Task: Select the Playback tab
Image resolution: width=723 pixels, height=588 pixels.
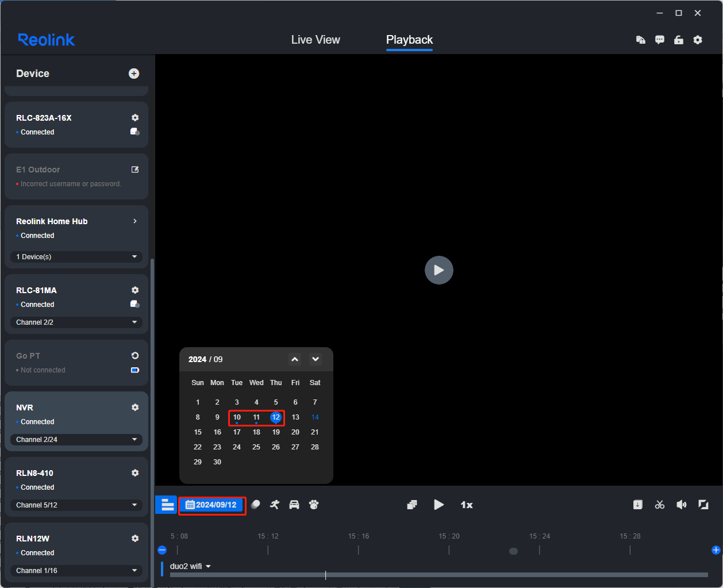Action: pyautogui.click(x=409, y=40)
